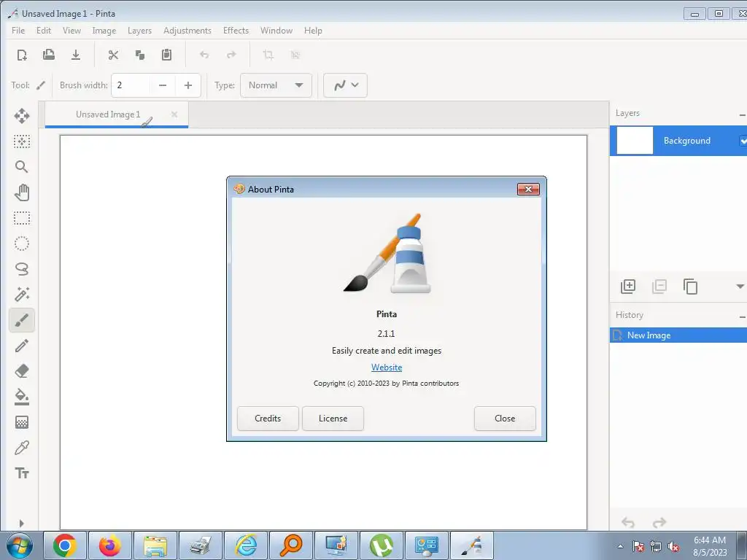Click the License button
This screenshot has height=560, width=747.
pos(333,419)
